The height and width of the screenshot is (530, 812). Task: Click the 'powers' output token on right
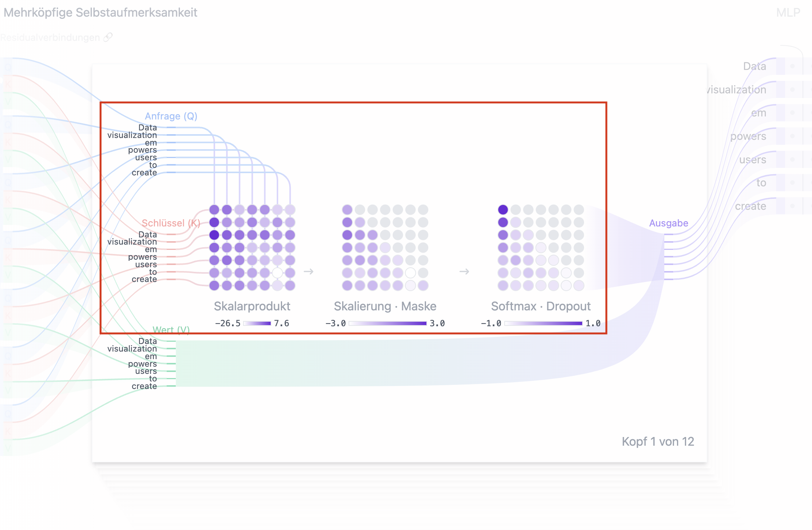click(748, 136)
